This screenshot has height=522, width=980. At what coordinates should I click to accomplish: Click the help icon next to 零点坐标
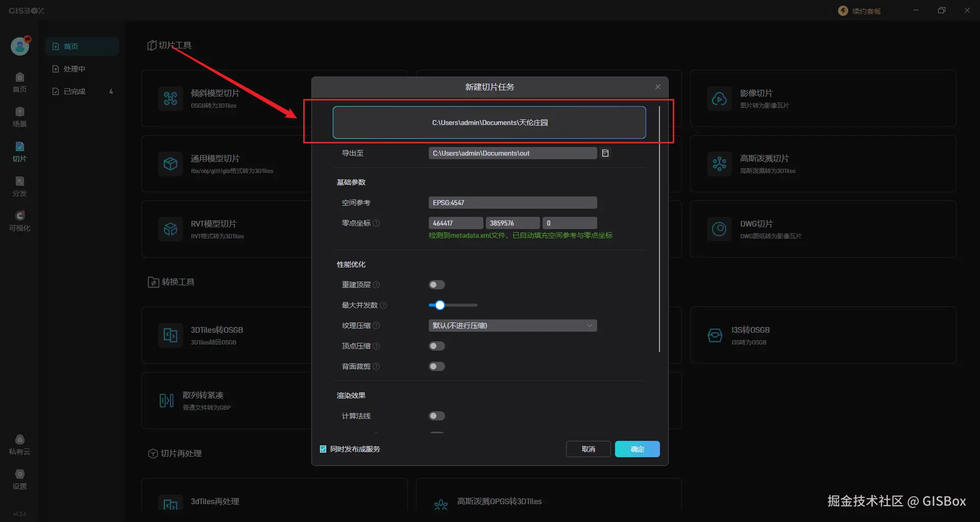[376, 223]
